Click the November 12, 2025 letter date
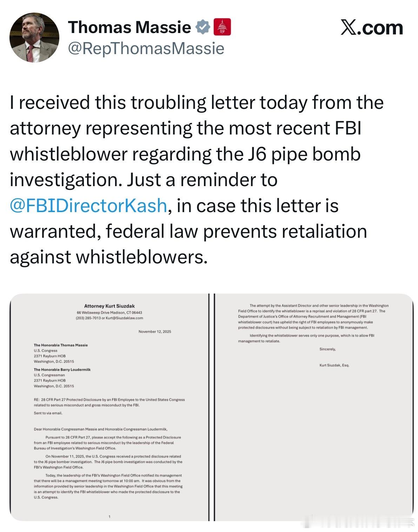 [x=155, y=331]
